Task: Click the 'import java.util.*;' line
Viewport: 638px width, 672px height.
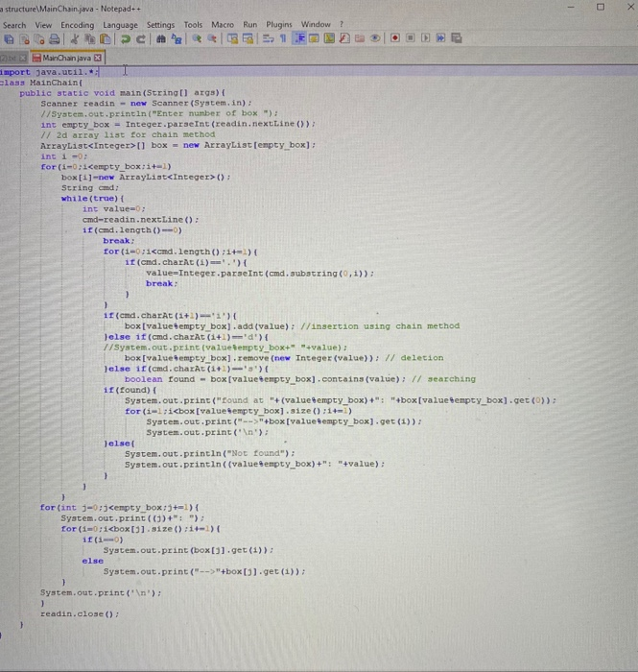Action: point(50,72)
